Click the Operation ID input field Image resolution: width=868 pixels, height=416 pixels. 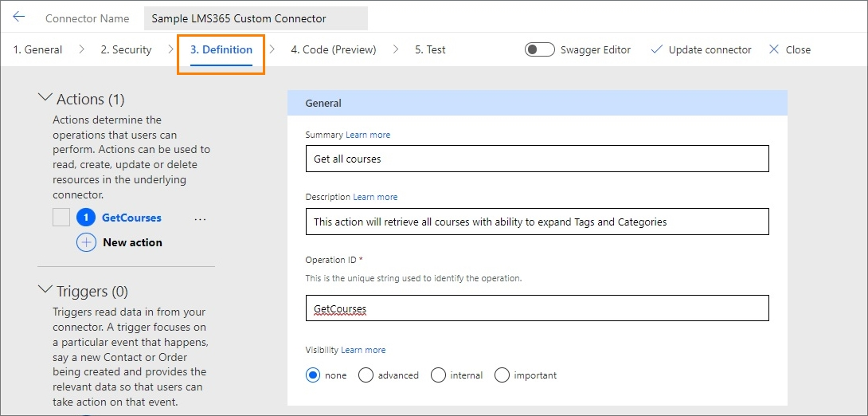(x=537, y=308)
